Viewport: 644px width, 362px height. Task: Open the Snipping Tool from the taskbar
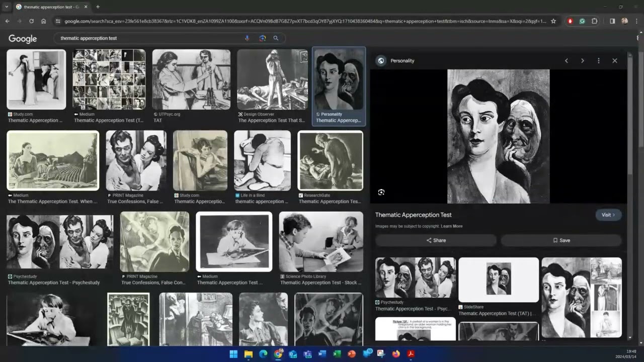381,354
